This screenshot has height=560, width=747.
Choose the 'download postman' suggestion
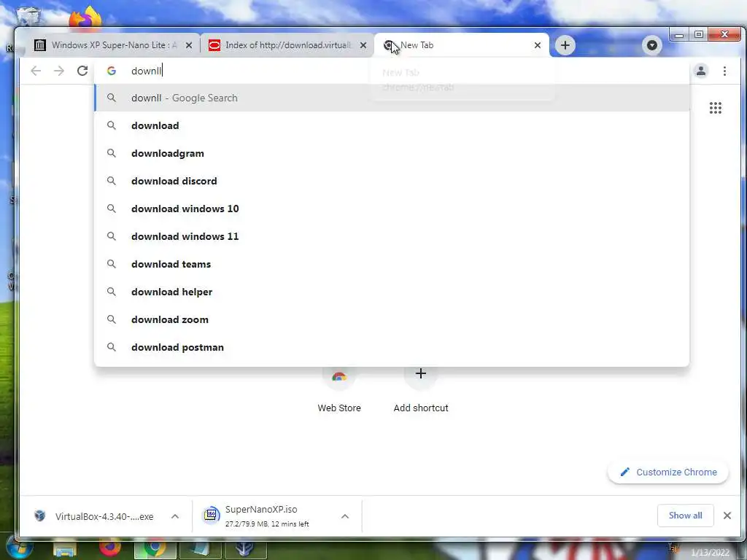pos(392,347)
